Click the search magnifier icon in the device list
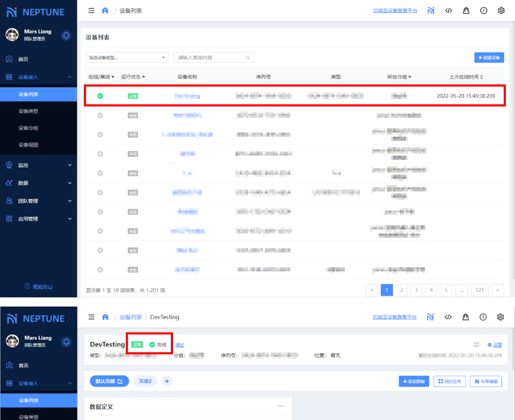The image size is (515, 420). [247, 58]
